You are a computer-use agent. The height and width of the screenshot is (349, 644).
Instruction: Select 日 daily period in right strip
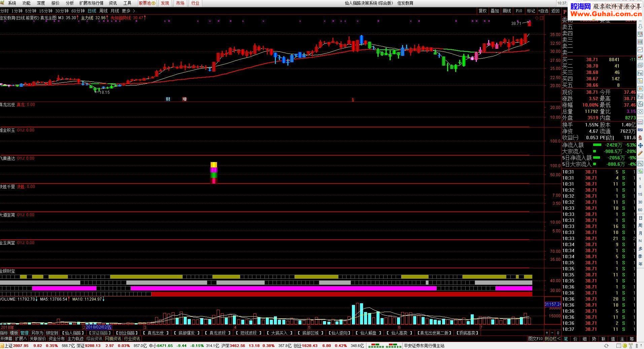[640, 218]
